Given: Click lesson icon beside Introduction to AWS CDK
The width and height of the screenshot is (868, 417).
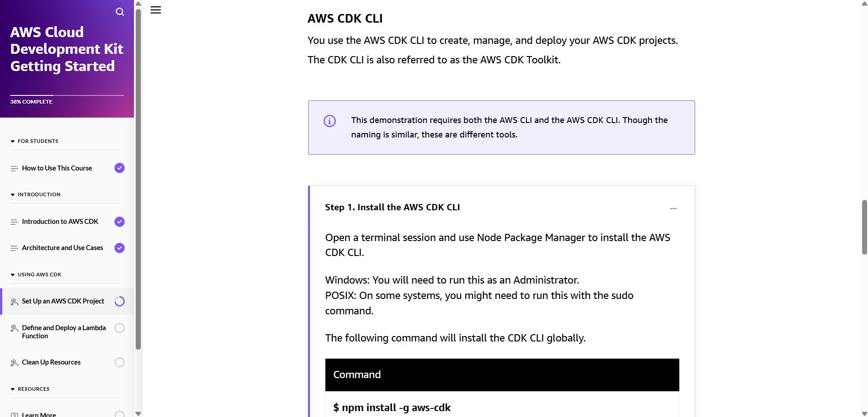Looking at the screenshot, I should tap(14, 222).
